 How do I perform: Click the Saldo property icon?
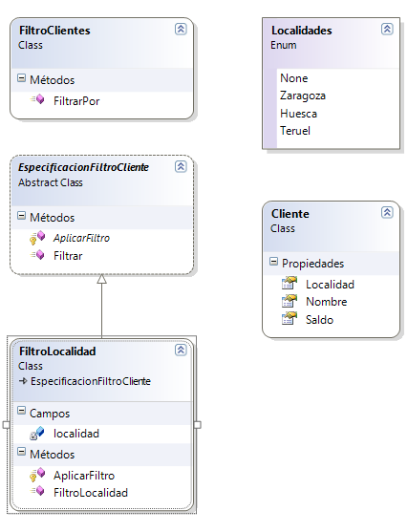(290, 318)
